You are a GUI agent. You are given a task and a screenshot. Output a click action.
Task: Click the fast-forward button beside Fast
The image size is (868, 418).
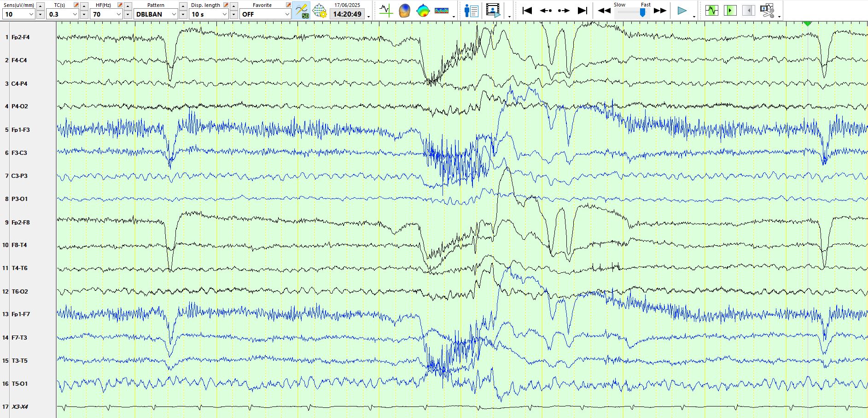[660, 11]
